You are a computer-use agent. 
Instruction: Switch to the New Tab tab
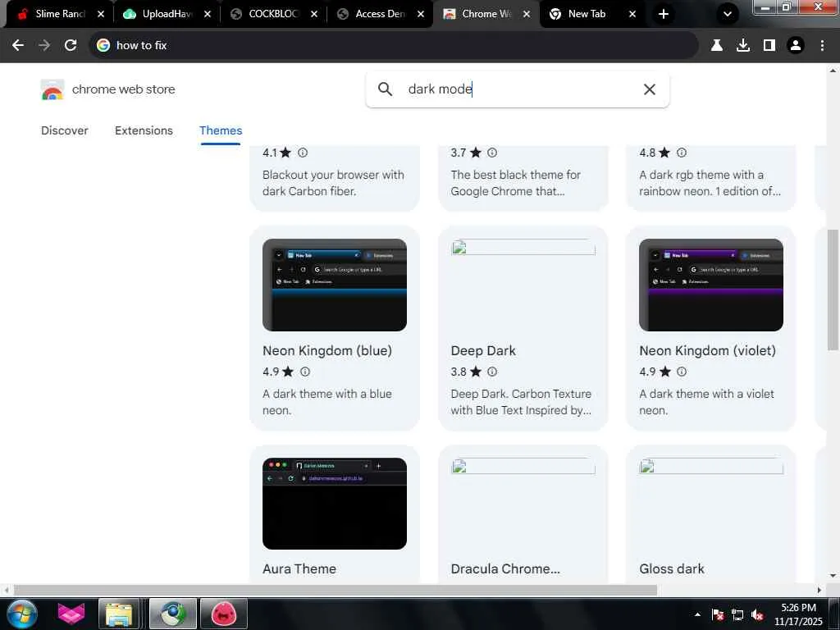[587, 14]
